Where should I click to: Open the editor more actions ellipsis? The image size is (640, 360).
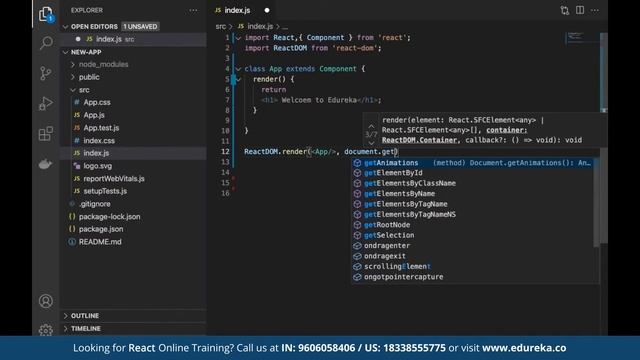tap(595, 10)
